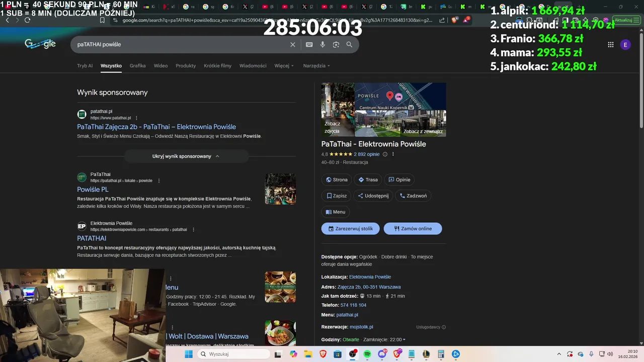Open the '2 892 opinie' reviews link
Screen dimensions: 644x362
point(366,154)
